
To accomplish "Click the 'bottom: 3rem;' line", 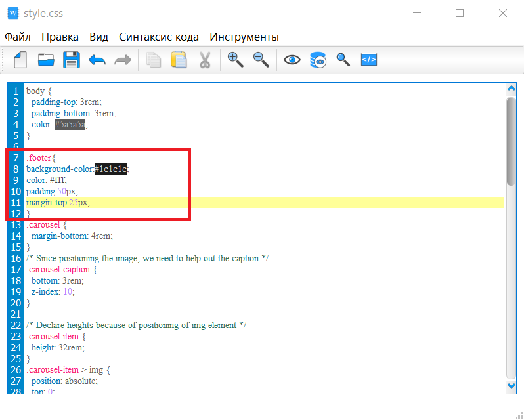I will [58, 280].
